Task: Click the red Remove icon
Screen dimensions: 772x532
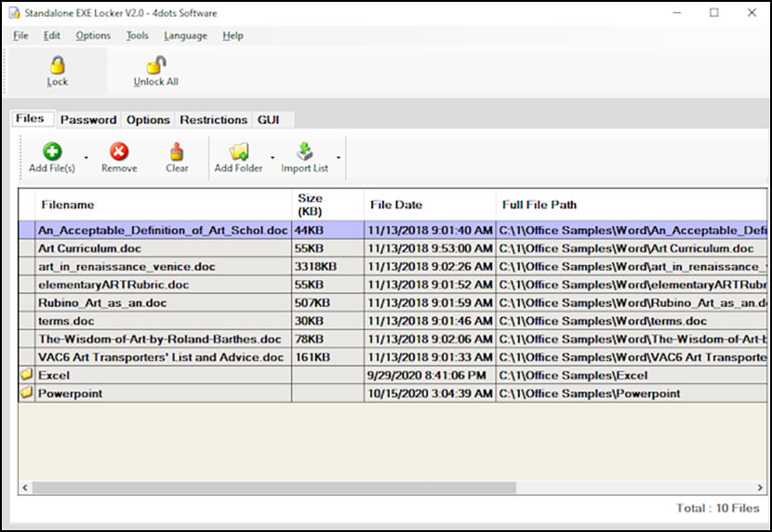Action: click(119, 152)
